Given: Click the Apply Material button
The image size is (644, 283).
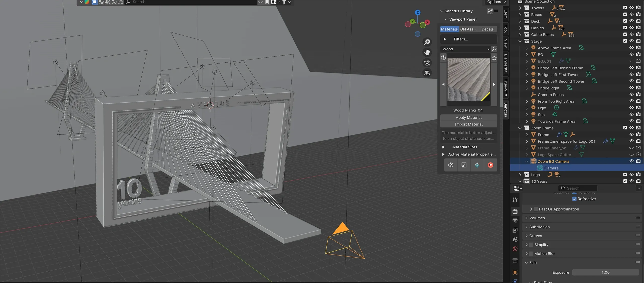Looking at the screenshot, I should [469, 117].
